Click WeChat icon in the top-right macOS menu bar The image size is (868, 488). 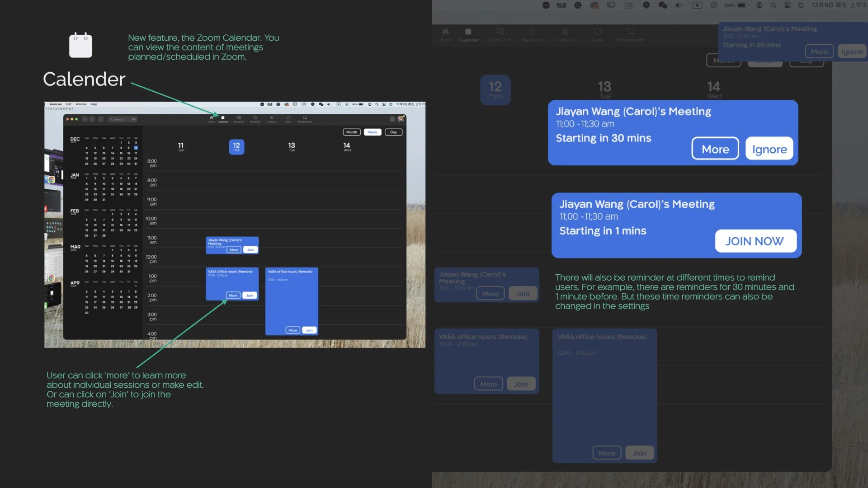663,5
